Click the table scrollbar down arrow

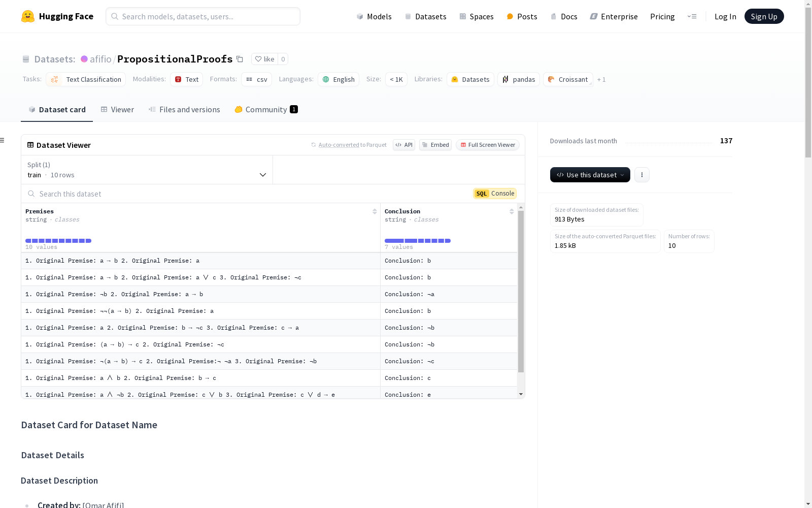(521, 394)
